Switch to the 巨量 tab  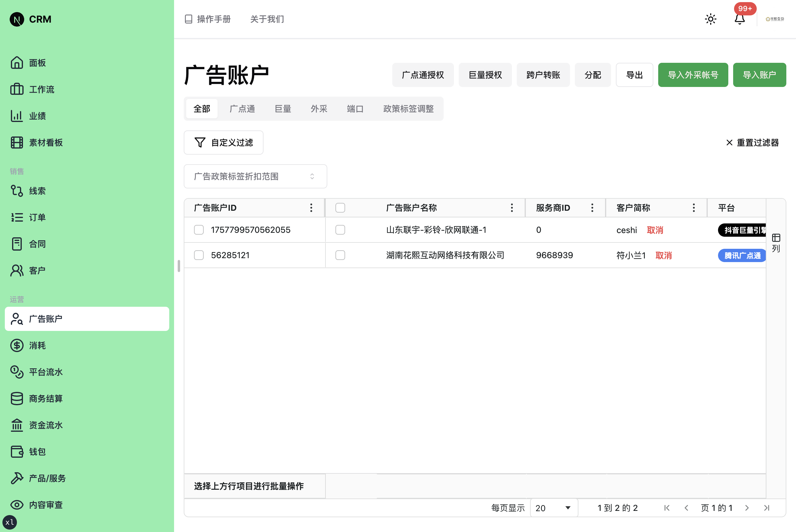pos(283,109)
